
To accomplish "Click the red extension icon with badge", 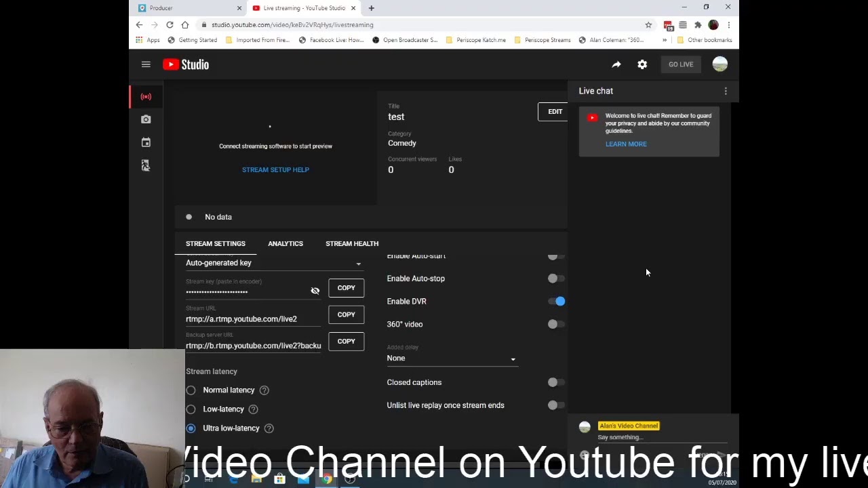I will 669,25.
